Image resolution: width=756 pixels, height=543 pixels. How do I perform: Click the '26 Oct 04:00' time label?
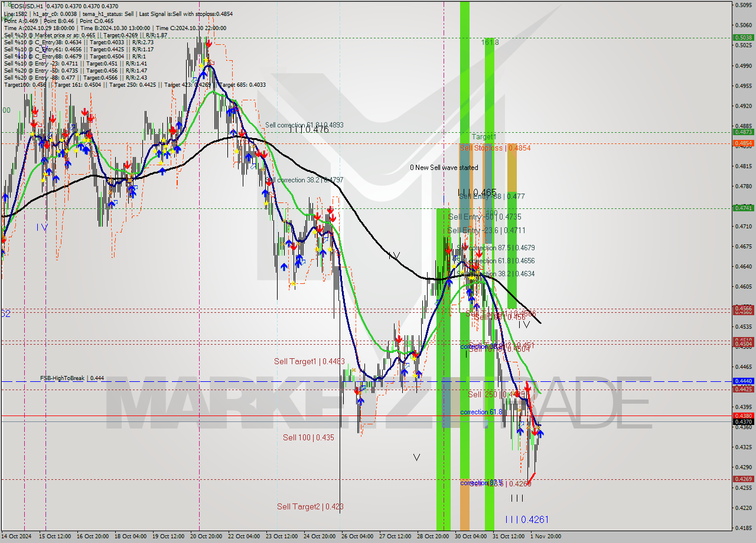pos(358,537)
